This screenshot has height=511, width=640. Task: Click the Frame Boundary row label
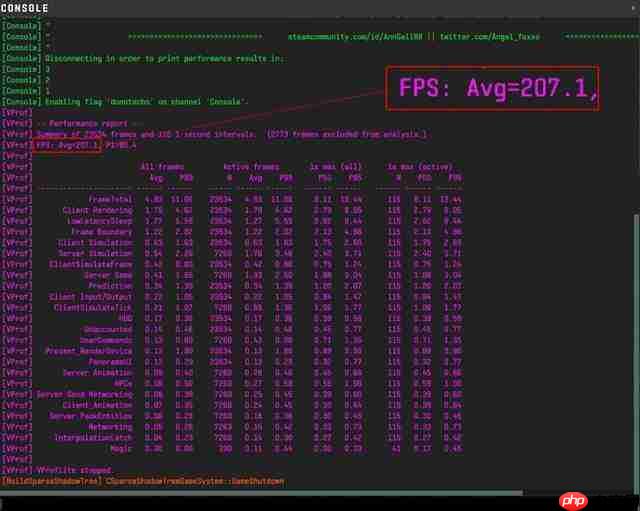[x=102, y=232]
